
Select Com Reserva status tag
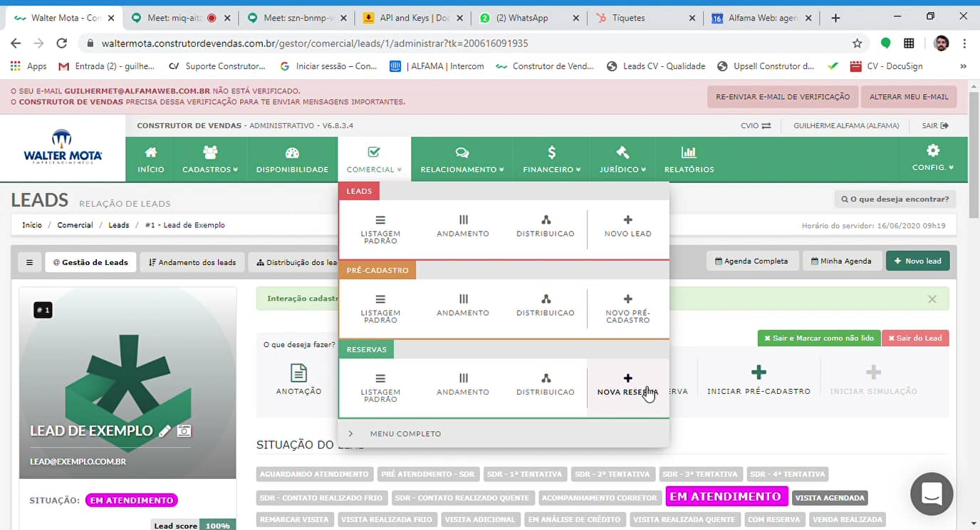tap(774, 520)
